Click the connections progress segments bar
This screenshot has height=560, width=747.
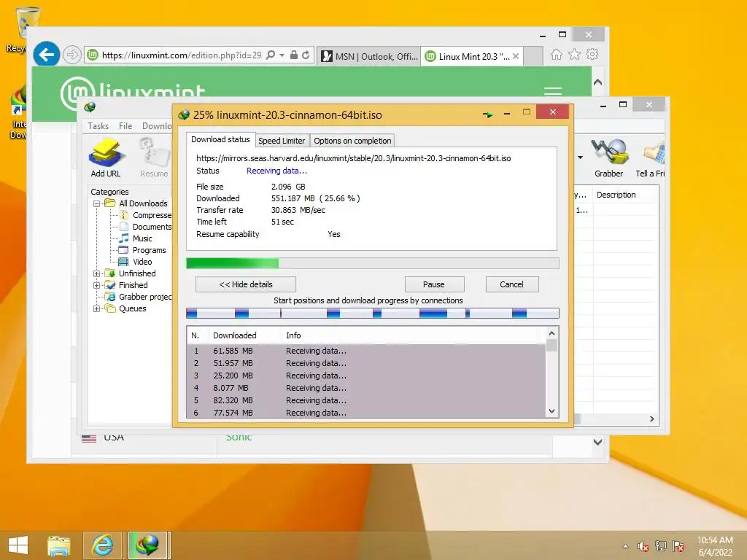[x=373, y=313]
